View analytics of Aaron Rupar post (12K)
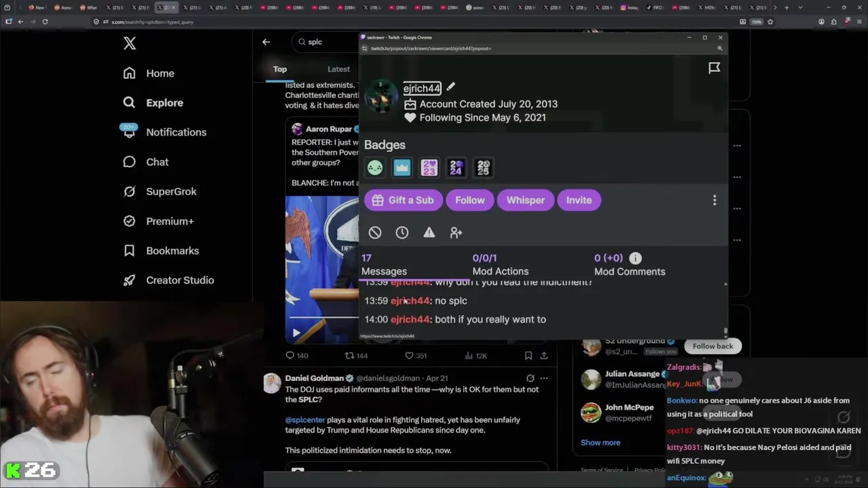The width and height of the screenshot is (868, 488). [475, 355]
